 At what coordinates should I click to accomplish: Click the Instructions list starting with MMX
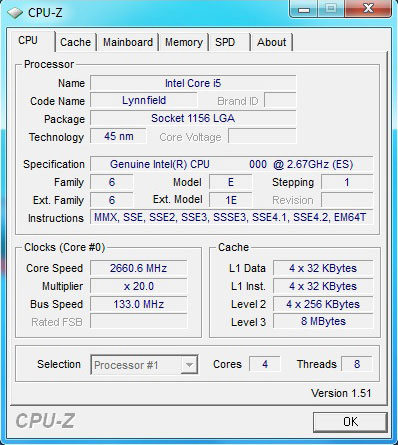[231, 217]
